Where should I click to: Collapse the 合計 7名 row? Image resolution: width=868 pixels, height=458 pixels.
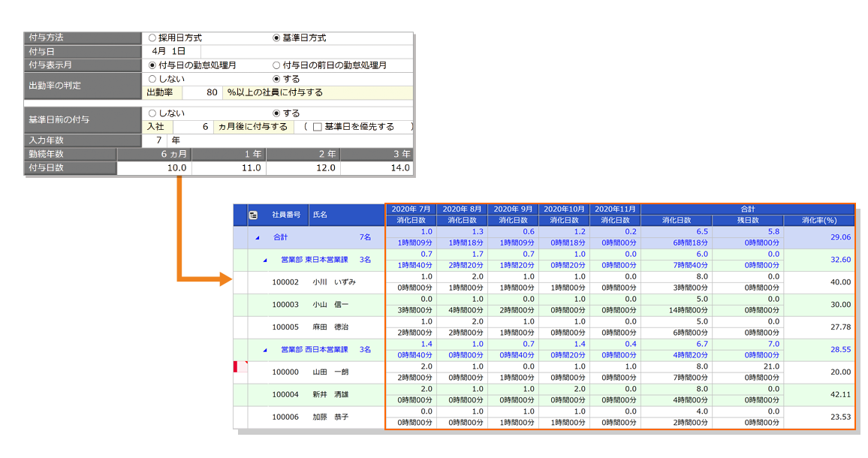[x=258, y=237]
